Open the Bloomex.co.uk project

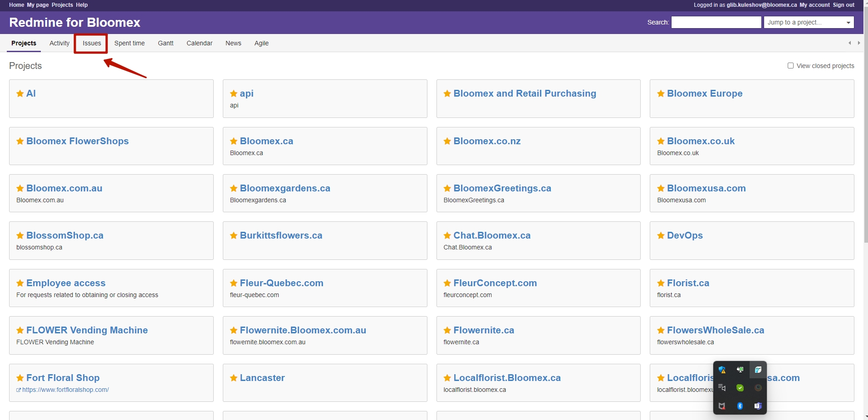tap(701, 141)
